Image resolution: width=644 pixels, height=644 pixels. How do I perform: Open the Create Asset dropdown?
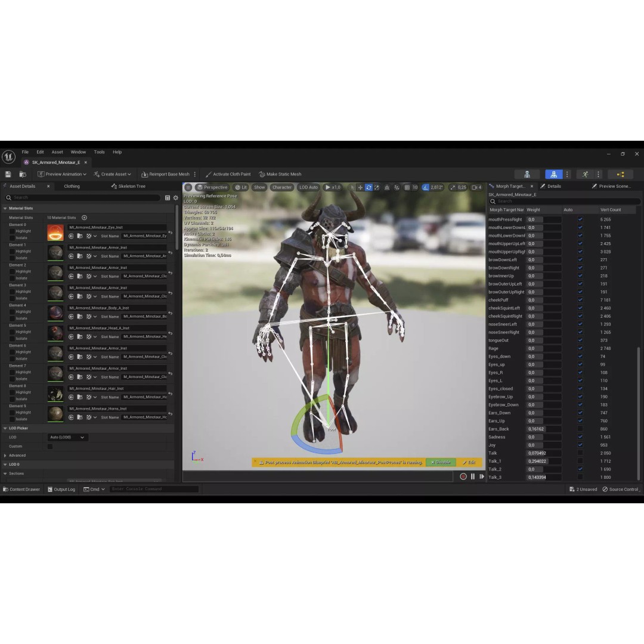pos(112,174)
